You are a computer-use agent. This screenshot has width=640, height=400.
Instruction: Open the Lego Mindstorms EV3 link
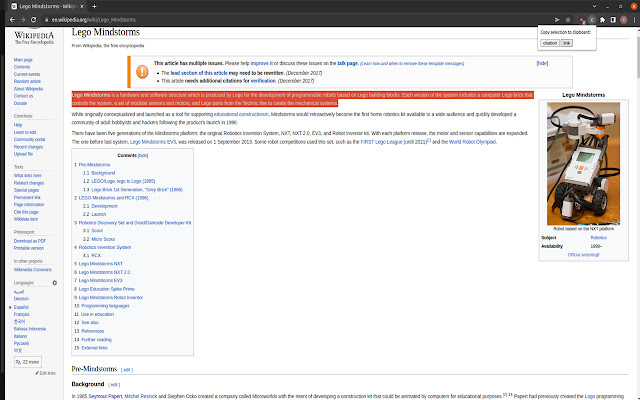tap(153, 142)
